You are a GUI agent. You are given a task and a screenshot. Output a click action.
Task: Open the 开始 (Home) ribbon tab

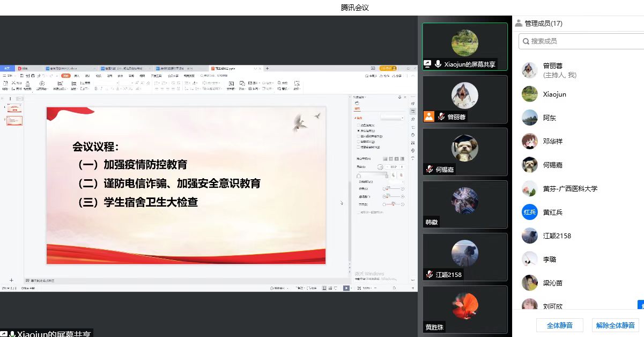(x=65, y=76)
